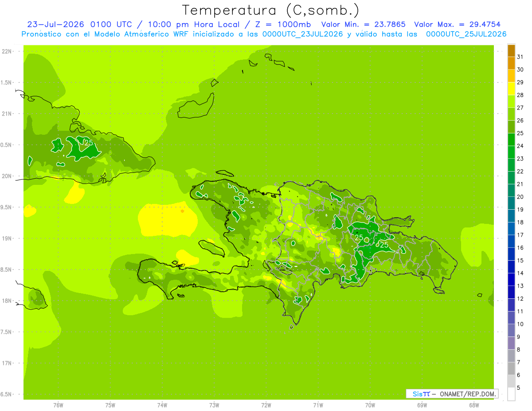532x411 pixels.
Task: Click the 'SisTT- ONAMET/REP.DOM.' credit label
Action: [452, 394]
